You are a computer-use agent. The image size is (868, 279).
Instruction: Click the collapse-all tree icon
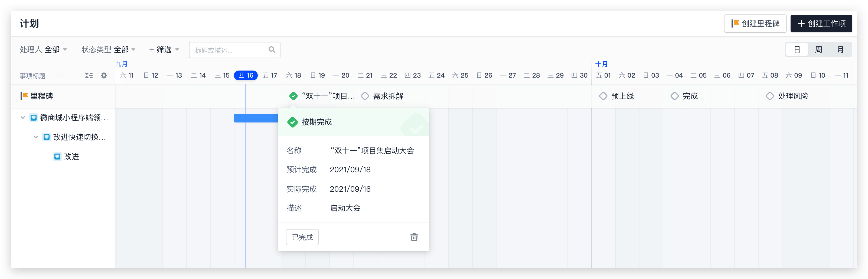pos(89,75)
